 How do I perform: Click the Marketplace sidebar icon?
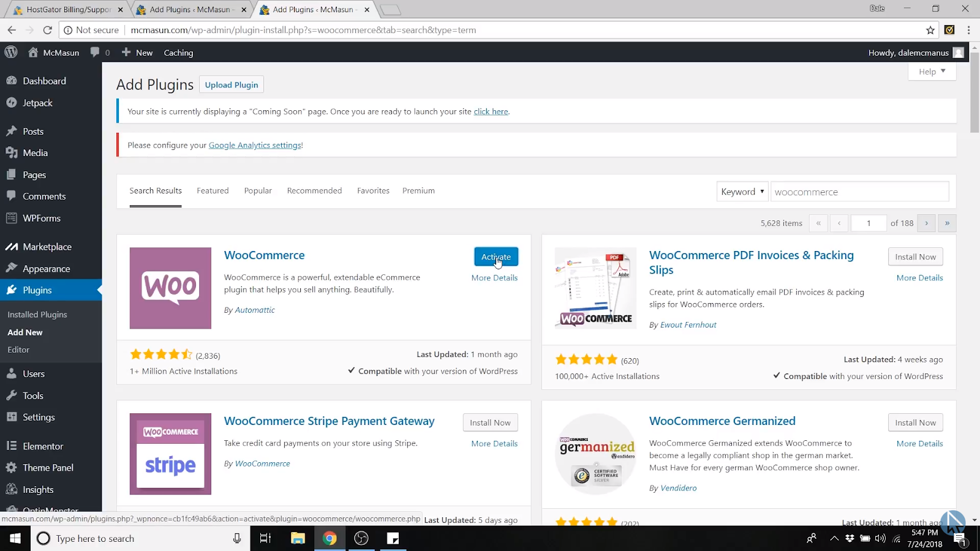[12, 247]
